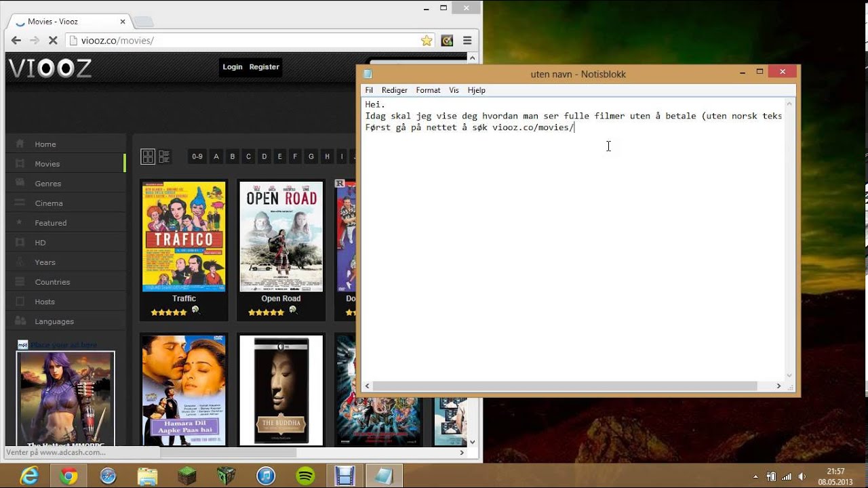This screenshot has width=868, height=488.
Task: Launch Minecraft grass block icon in taskbar
Action: (x=186, y=476)
